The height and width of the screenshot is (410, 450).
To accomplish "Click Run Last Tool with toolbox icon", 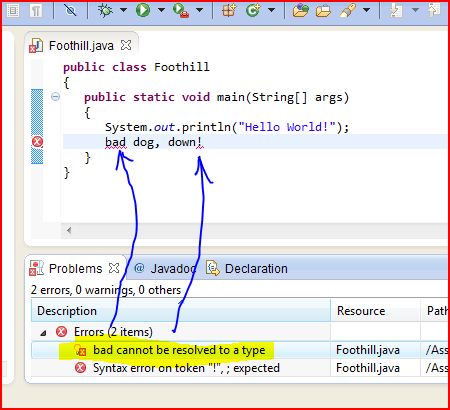I will click(x=181, y=10).
